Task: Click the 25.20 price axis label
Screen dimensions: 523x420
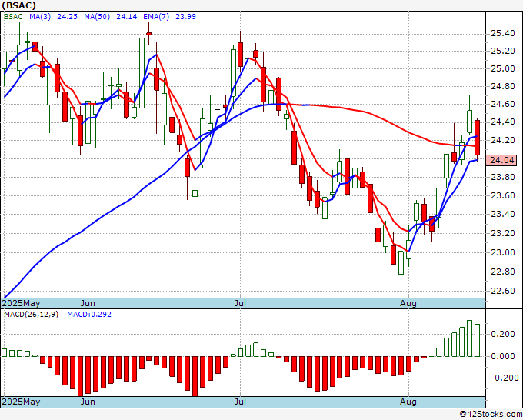Action: [503, 51]
